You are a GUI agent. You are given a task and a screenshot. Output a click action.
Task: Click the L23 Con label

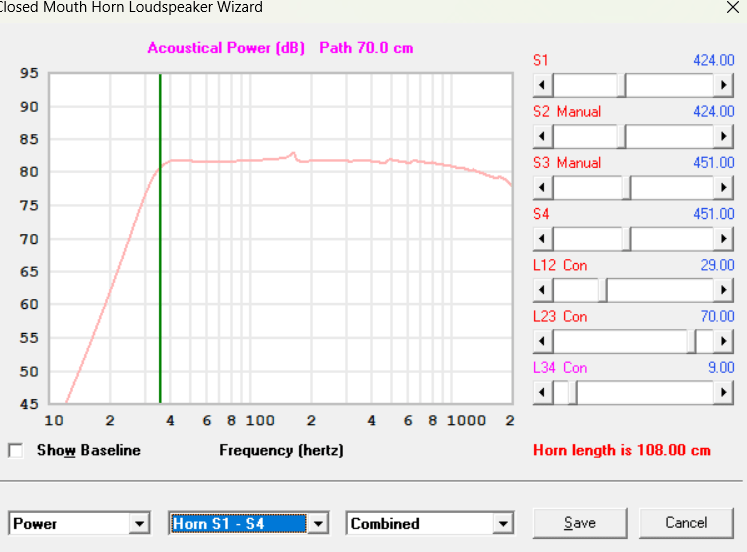(560, 317)
